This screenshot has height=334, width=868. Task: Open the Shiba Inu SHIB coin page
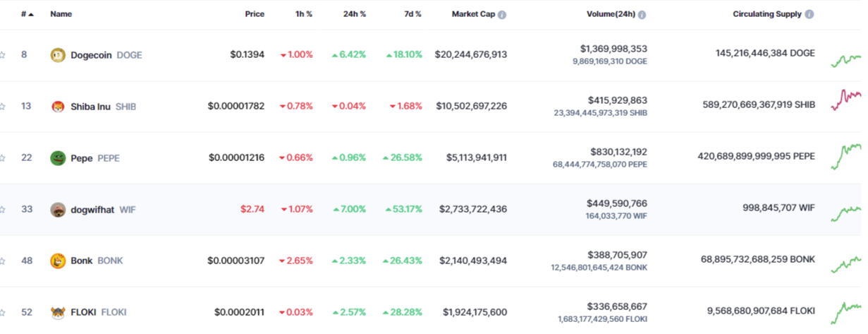(x=104, y=107)
